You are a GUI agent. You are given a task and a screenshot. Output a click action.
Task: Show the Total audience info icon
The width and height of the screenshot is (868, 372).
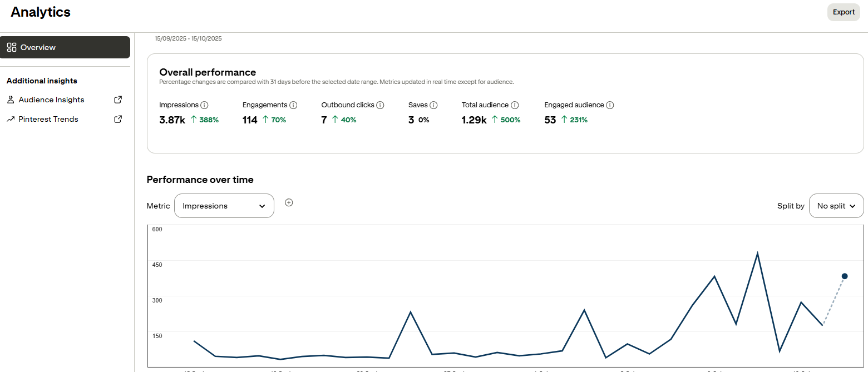point(515,105)
